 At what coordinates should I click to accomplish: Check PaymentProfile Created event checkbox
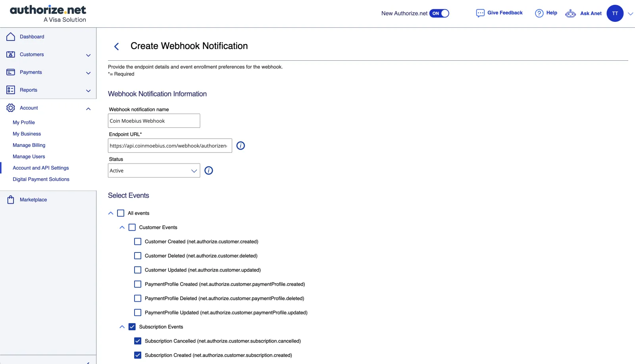click(x=138, y=284)
